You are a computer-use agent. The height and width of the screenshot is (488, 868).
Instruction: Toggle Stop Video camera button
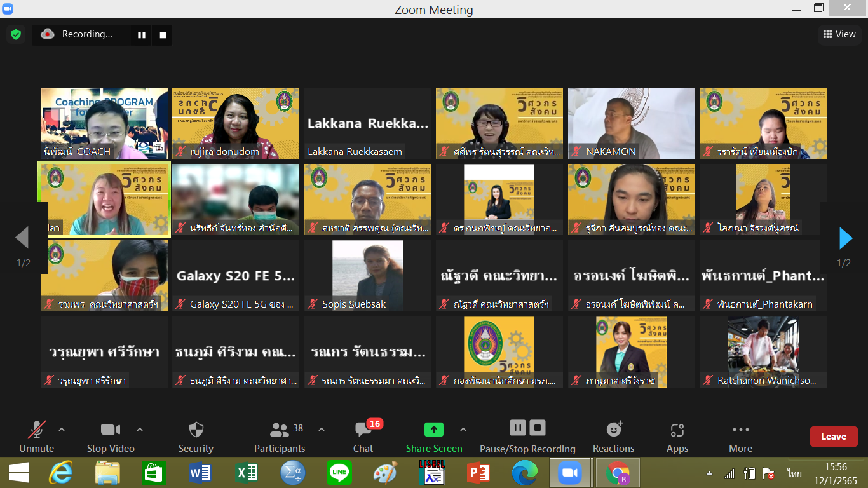click(x=110, y=437)
